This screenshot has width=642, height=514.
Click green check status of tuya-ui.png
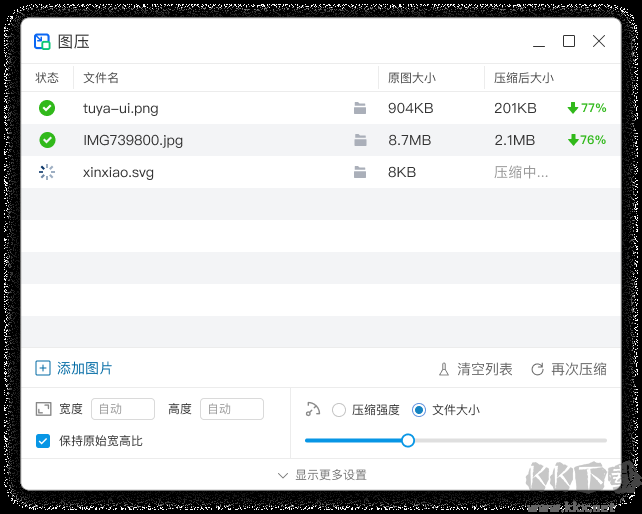(47, 108)
